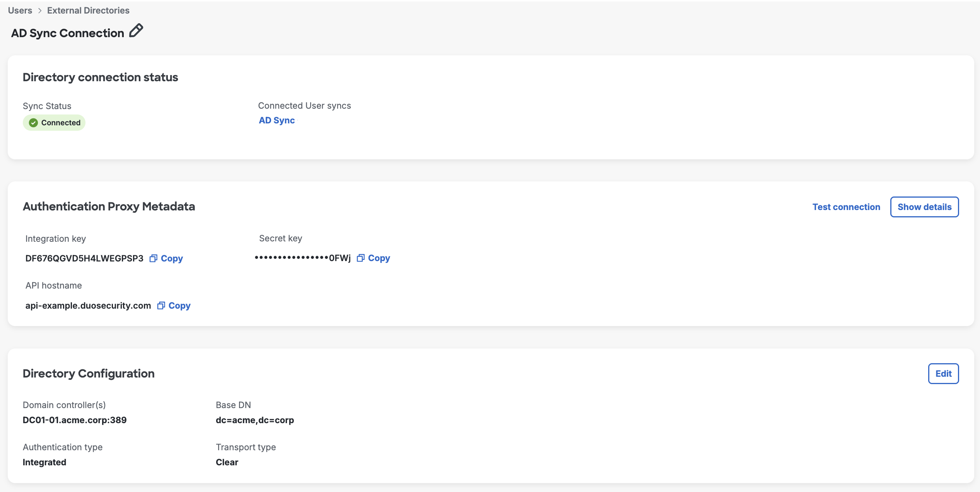
Task: Select the masked secret key ending in 0FWj
Action: [303, 258]
